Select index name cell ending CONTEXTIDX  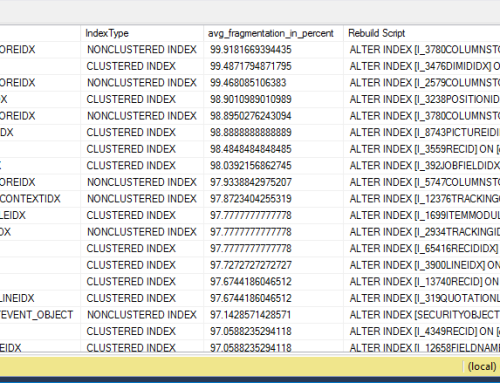pos(40,199)
